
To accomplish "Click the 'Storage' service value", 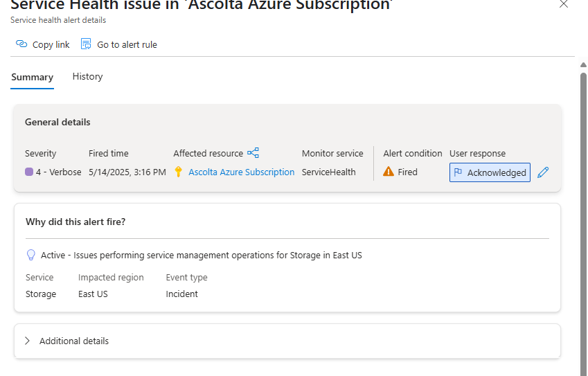I will click(41, 294).
